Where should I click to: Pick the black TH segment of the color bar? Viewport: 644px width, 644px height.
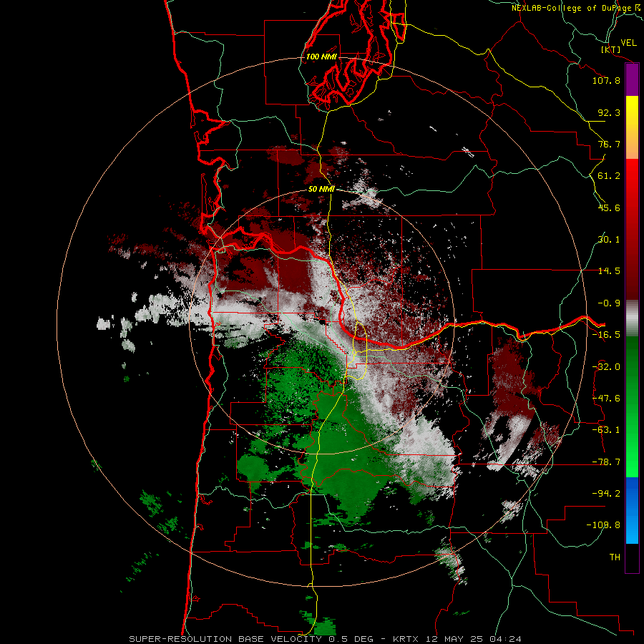[632, 557]
